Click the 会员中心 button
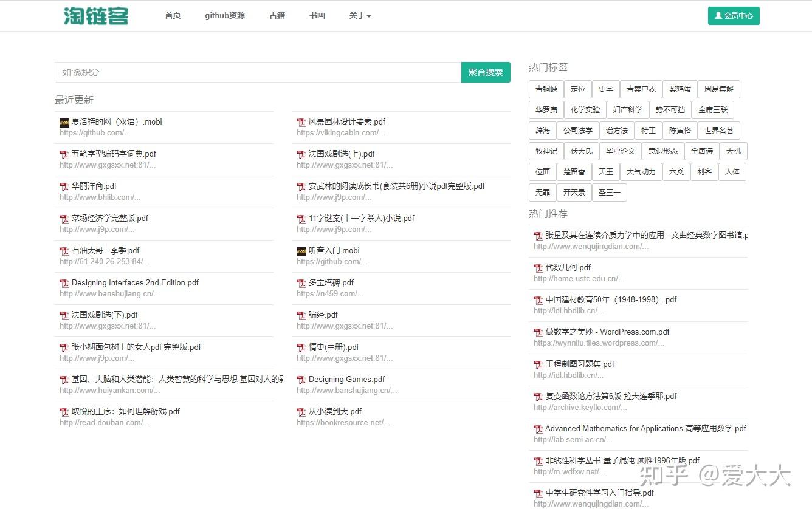The height and width of the screenshot is (509, 812). point(734,16)
